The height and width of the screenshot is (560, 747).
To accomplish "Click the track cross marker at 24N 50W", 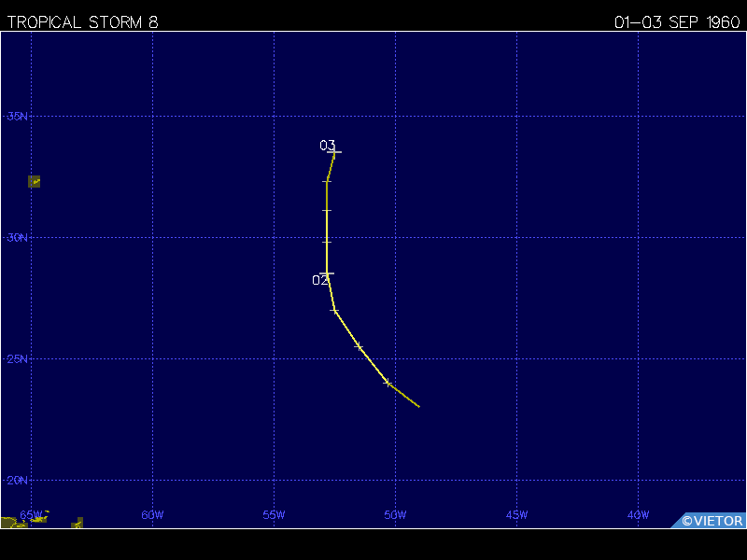I will coord(388,383).
